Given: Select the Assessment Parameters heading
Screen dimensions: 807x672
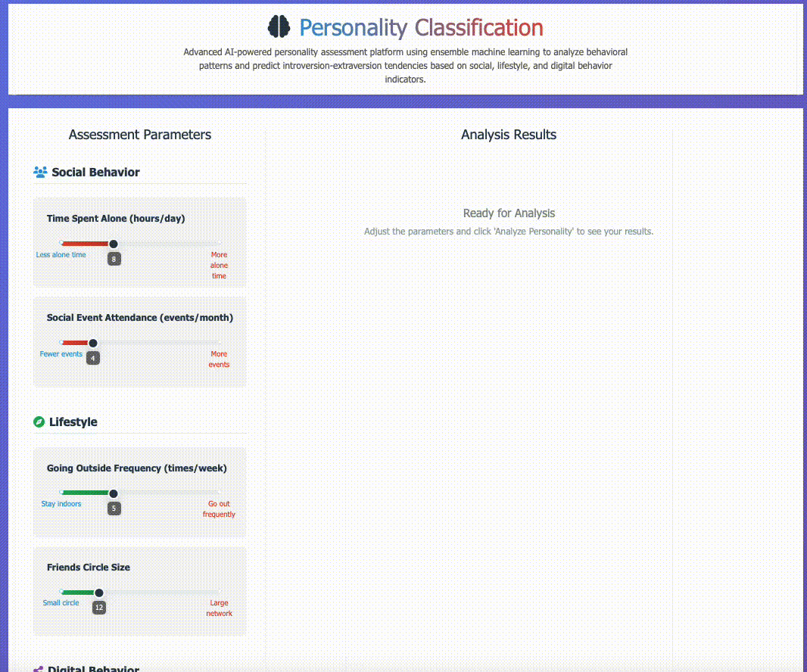Looking at the screenshot, I should 140,135.
